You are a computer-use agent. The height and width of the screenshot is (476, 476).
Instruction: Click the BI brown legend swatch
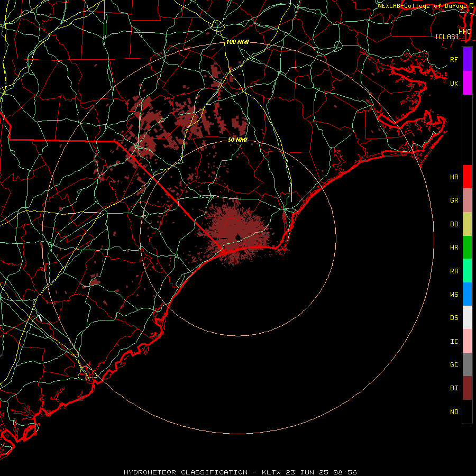[467, 388]
